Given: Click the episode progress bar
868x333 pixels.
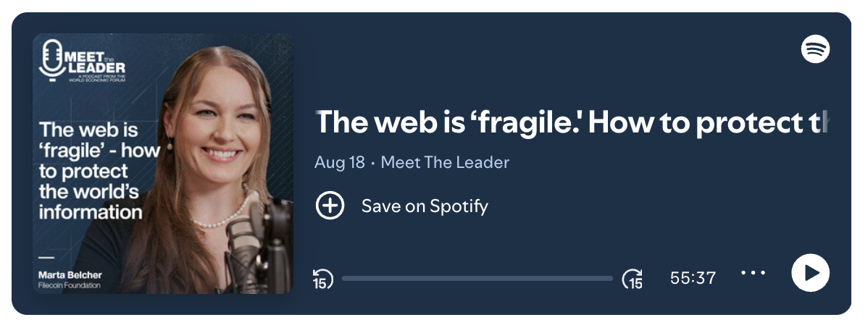Looking at the screenshot, I should (x=477, y=278).
